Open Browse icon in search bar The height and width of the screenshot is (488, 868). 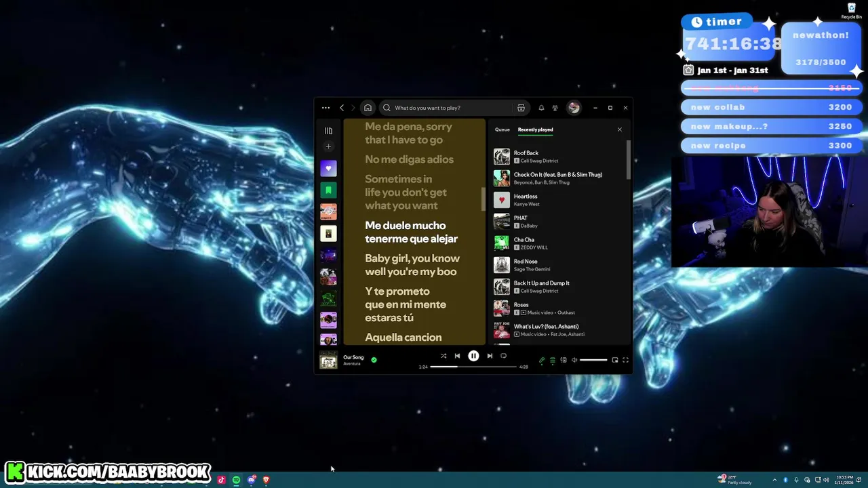click(x=521, y=108)
